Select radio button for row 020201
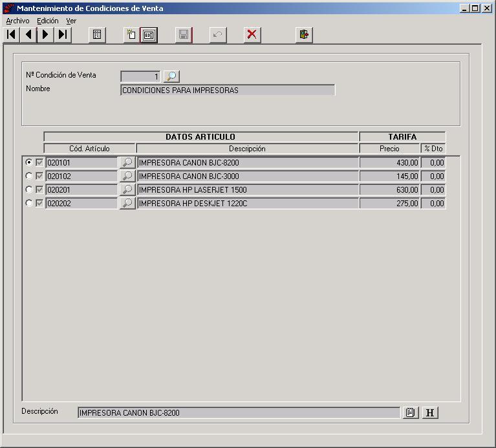The width and height of the screenshot is (496, 448). [x=29, y=189]
